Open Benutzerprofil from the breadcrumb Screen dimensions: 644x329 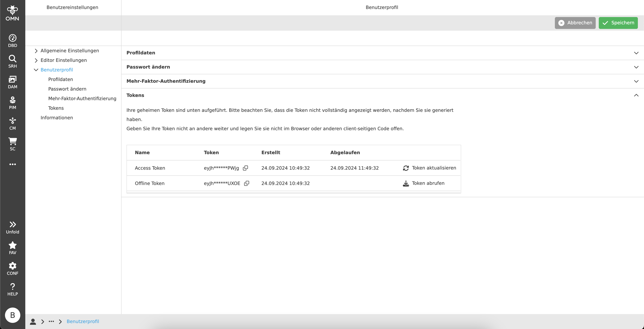click(x=83, y=322)
